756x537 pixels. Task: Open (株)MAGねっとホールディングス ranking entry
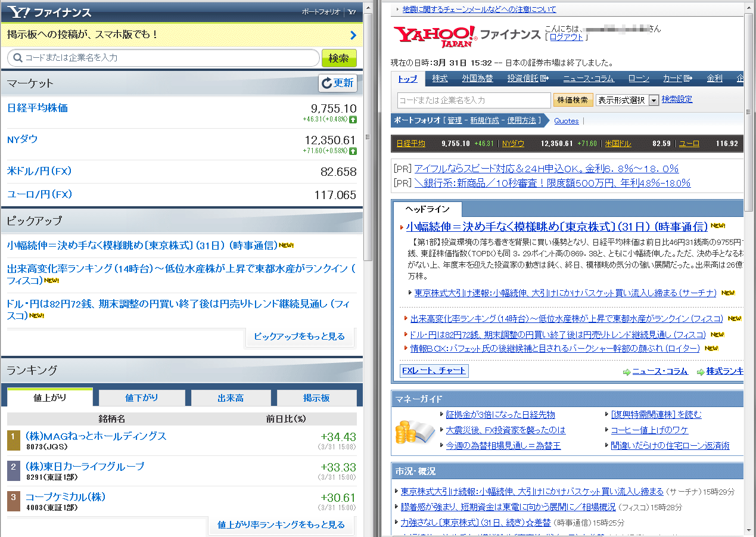tap(95, 436)
